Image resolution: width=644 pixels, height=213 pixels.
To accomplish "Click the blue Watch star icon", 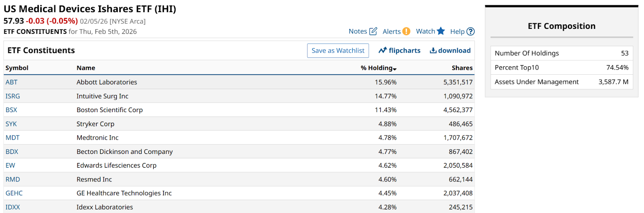I will point(441,31).
